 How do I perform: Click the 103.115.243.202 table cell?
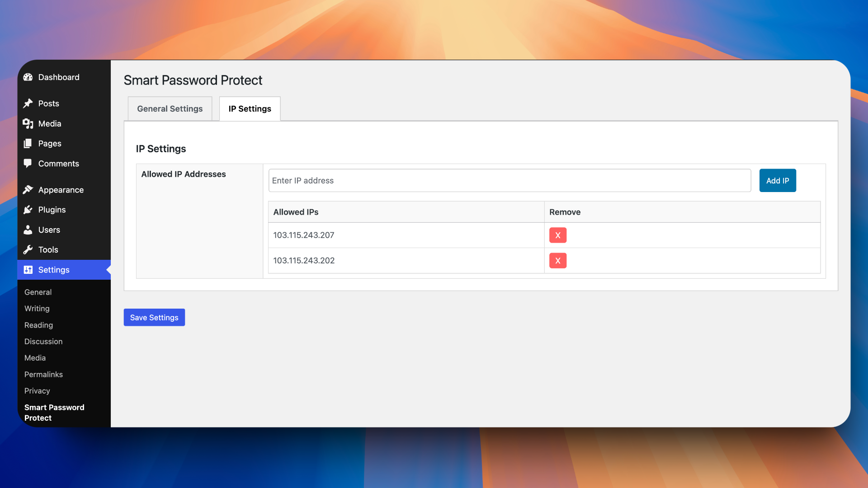[x=406, y=260]
